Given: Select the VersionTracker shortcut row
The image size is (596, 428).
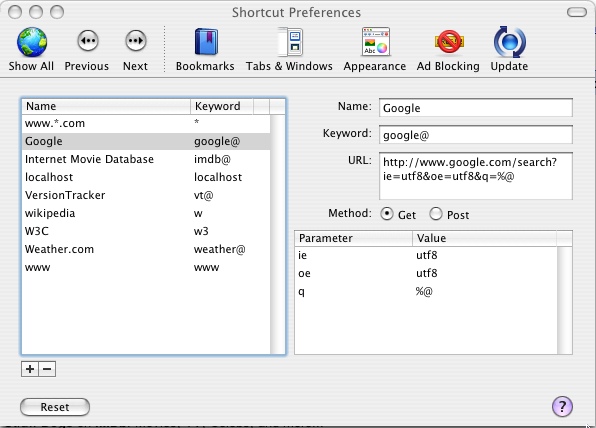Looking at the screenshot, I should 146,195.
